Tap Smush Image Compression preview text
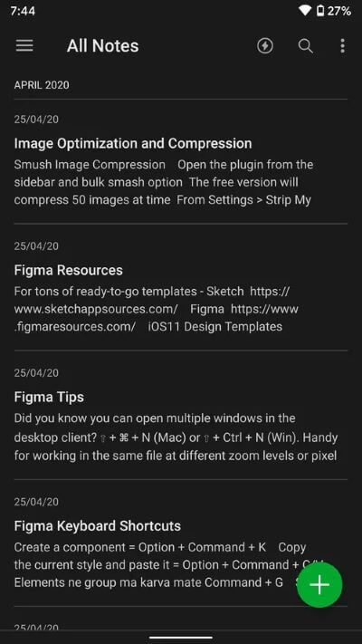Viewport: 362px width, 644px height. tap(90, 164)
